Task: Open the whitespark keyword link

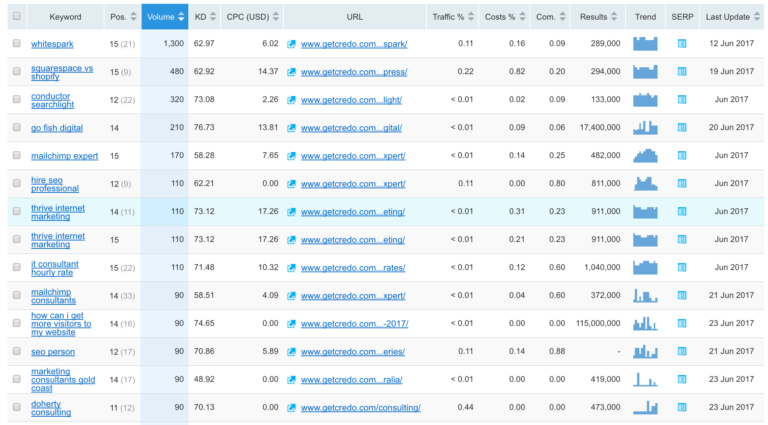Action: [x=52, y=44]
